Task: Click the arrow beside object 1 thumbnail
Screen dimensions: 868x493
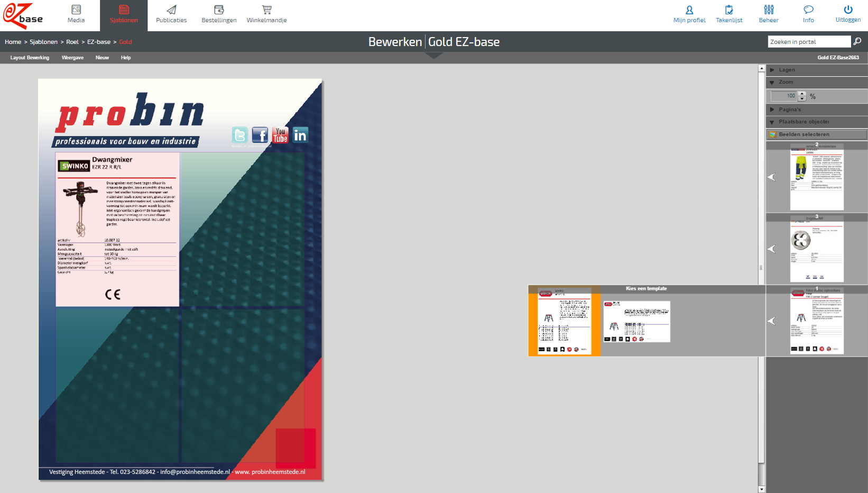Action: point(772,321)
